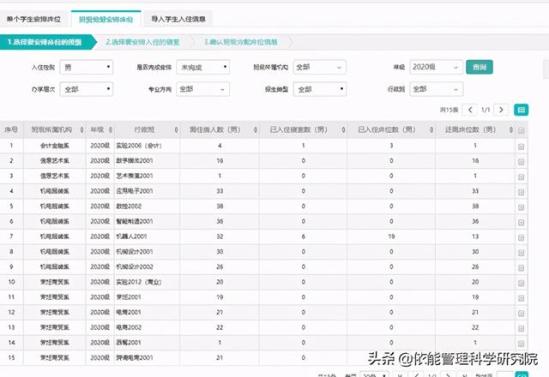Tick the select-all checkbox in the table header
Image resolution: width=549 pixels, height=377 pixels.
[521, 131]
